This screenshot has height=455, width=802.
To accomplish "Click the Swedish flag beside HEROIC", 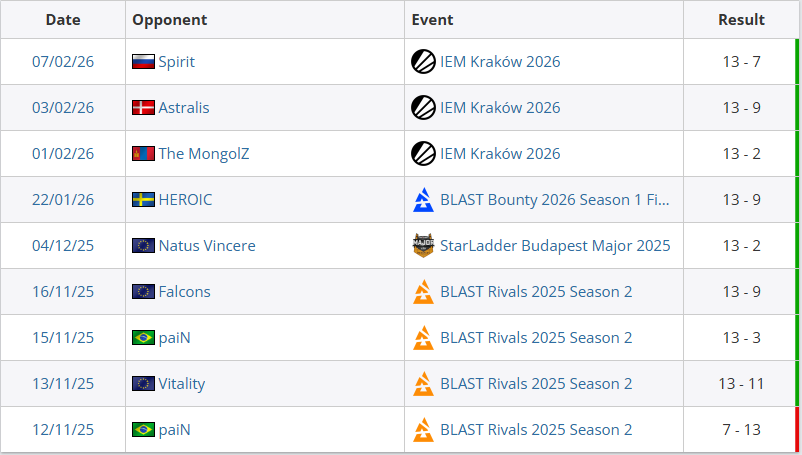I will point(143,200).
